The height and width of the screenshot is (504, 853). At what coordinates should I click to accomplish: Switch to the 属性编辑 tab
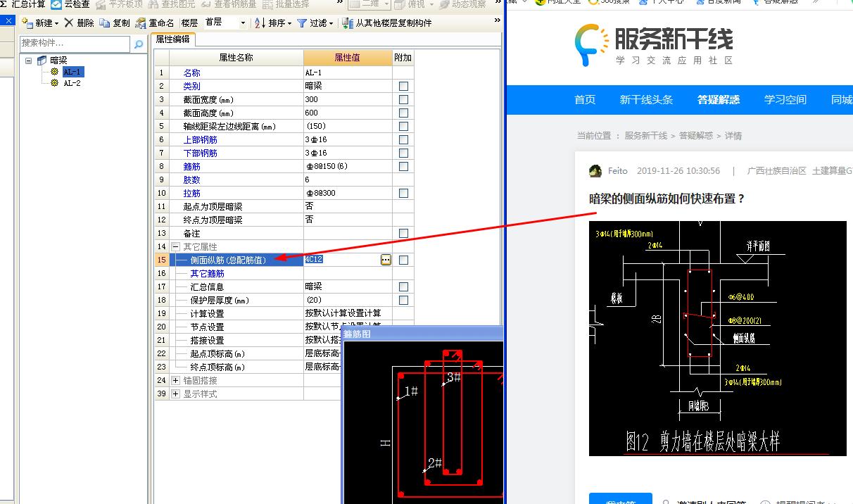pos(172,39)
